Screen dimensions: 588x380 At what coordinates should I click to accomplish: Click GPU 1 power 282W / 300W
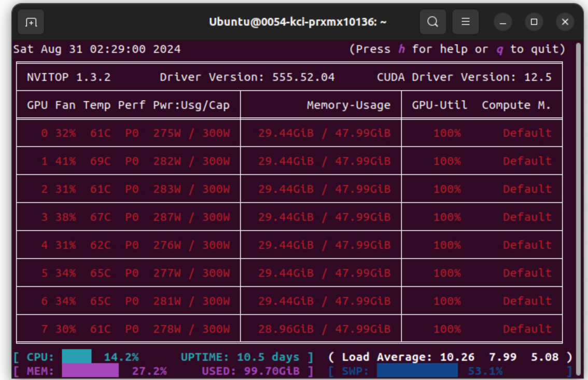point(191,161)
